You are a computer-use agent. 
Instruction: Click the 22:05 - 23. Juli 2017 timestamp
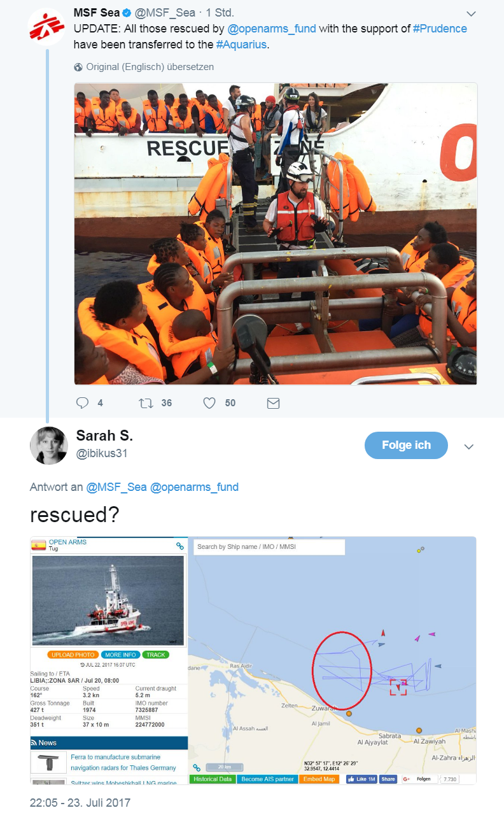pyautogui.click(x=80, y=802)
